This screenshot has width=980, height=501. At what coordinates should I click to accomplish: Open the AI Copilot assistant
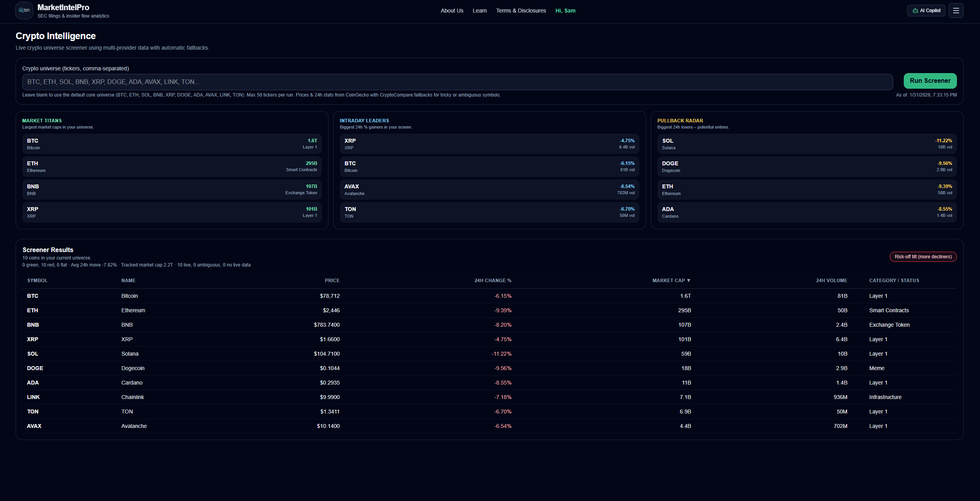pos(926,10)
